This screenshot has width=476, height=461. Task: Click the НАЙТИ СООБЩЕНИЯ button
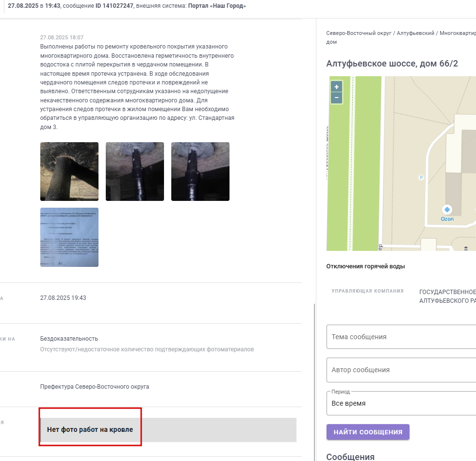[368, 432]
